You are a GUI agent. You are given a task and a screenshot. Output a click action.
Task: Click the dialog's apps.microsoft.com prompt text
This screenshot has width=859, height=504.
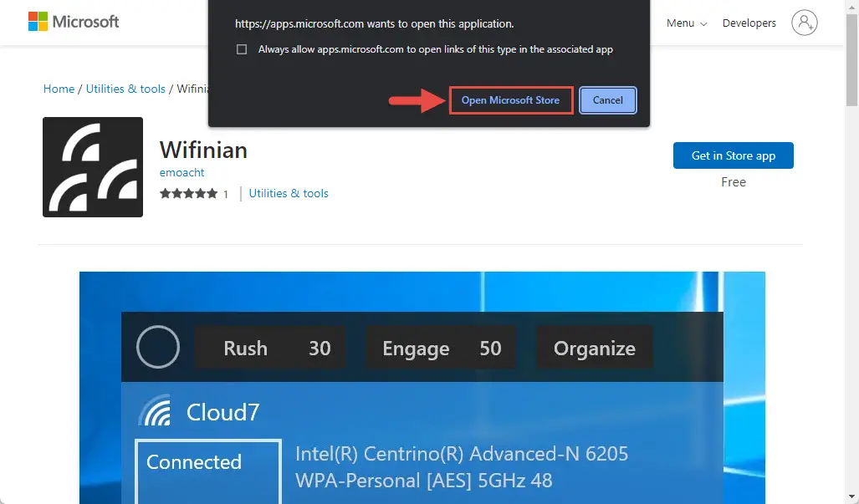coord(374,23)
